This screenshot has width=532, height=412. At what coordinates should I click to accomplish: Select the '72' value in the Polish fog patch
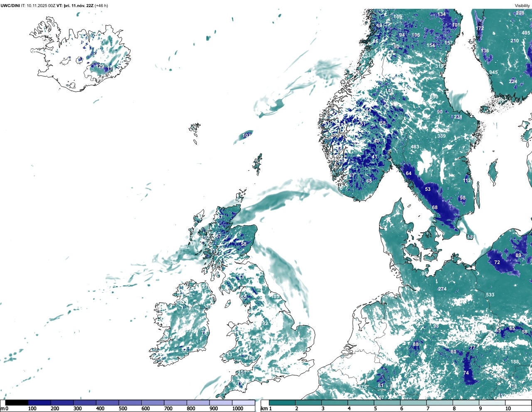tap(497, 262)
